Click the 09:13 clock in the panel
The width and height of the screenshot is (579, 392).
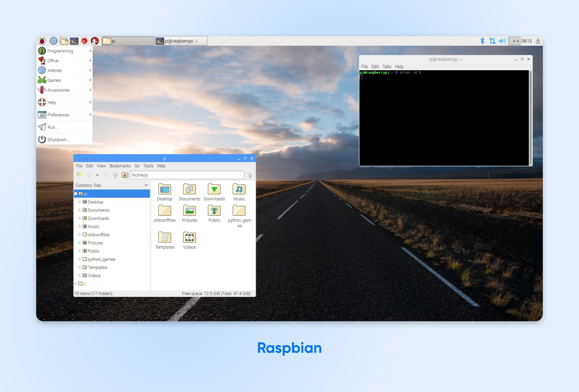pyautogui.click(x=527, y=41)
